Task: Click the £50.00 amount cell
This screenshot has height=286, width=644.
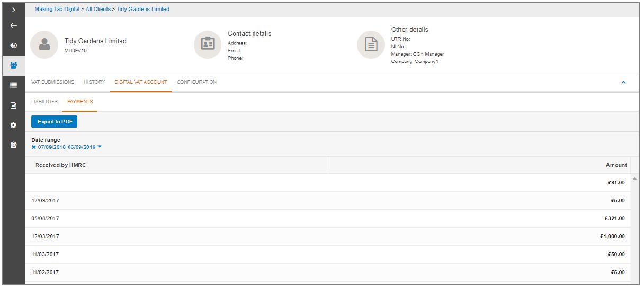Action: (616, 255)
